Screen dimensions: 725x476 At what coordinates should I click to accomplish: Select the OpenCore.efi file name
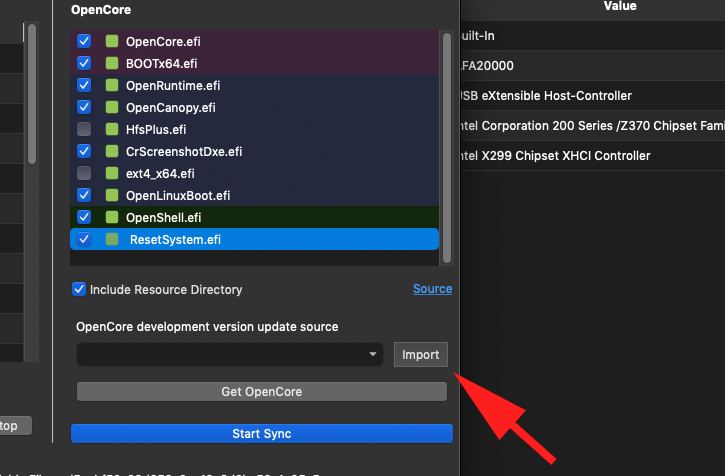[163, 42]
